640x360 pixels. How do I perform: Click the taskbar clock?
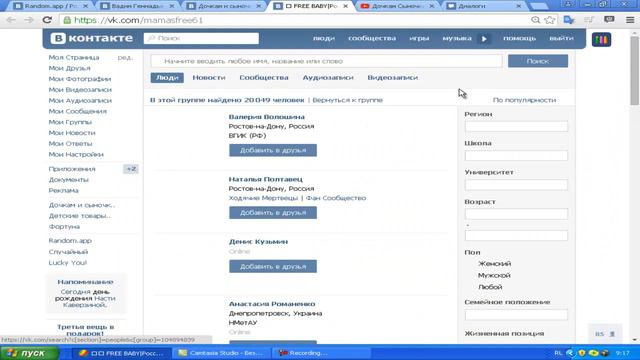622,353
